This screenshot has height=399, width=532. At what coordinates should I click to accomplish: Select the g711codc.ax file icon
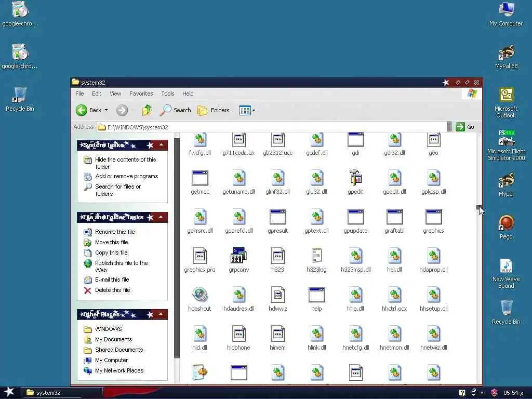pyautogui.click(x=238, y=139)
